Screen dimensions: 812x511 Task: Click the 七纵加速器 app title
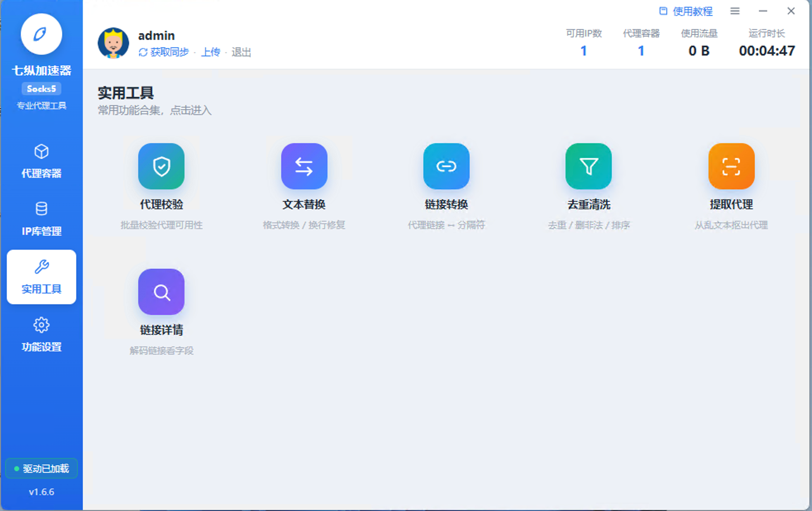pos(41,71)
